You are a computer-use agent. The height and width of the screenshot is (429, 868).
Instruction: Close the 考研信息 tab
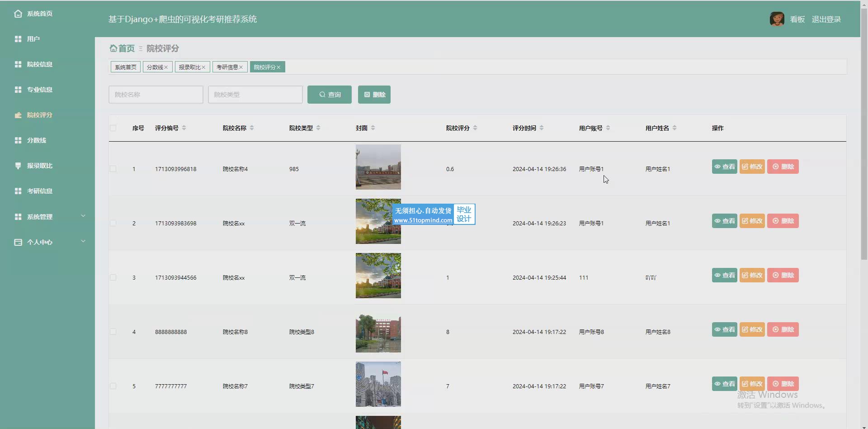coord(241,67)
